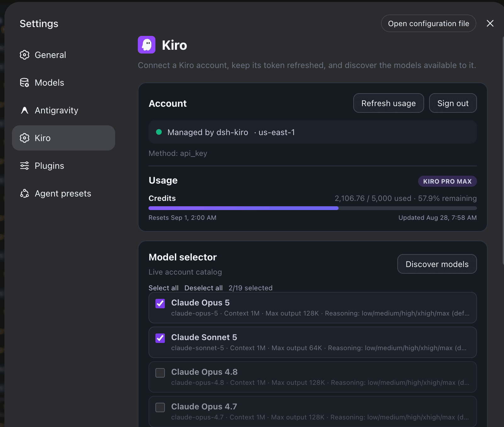Click the 'Managed by dsh-kiro' account text
This screenshot has width=504, height=427.
(208, 132)
